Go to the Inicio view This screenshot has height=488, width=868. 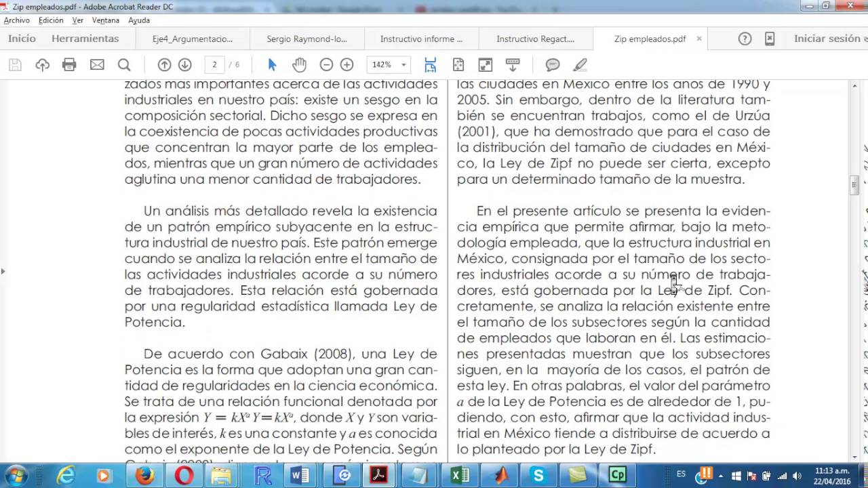pos(22,39)
